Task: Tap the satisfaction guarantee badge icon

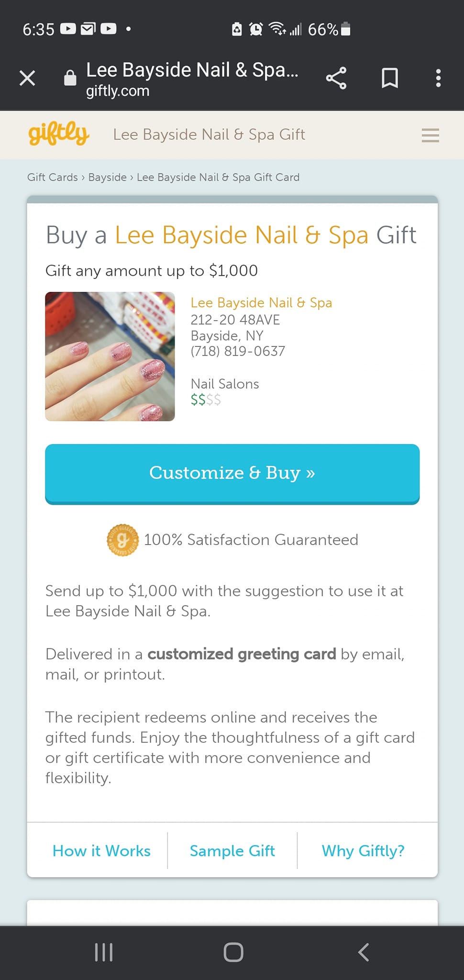Action: pos(122,540)
